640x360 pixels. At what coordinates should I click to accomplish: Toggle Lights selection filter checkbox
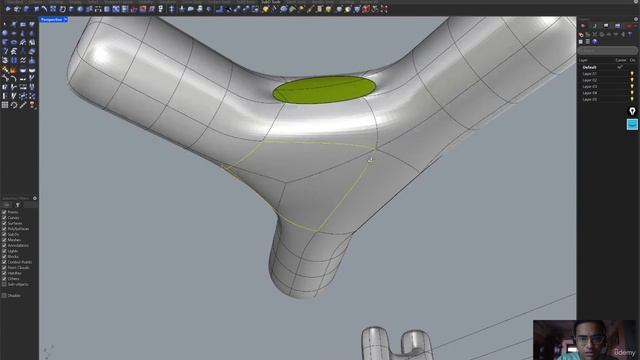4,251
